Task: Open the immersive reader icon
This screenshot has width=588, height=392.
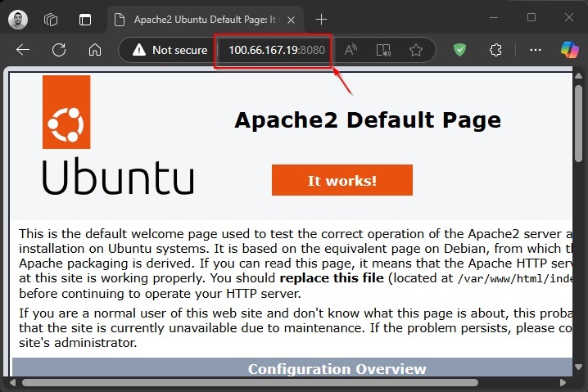Action: pos(383,50)
